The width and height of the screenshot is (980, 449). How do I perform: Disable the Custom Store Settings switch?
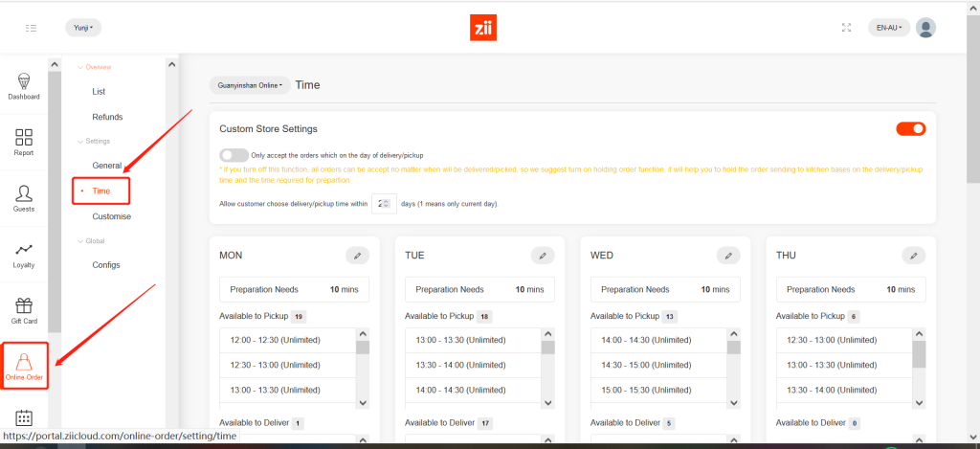(x=910, y=128)
